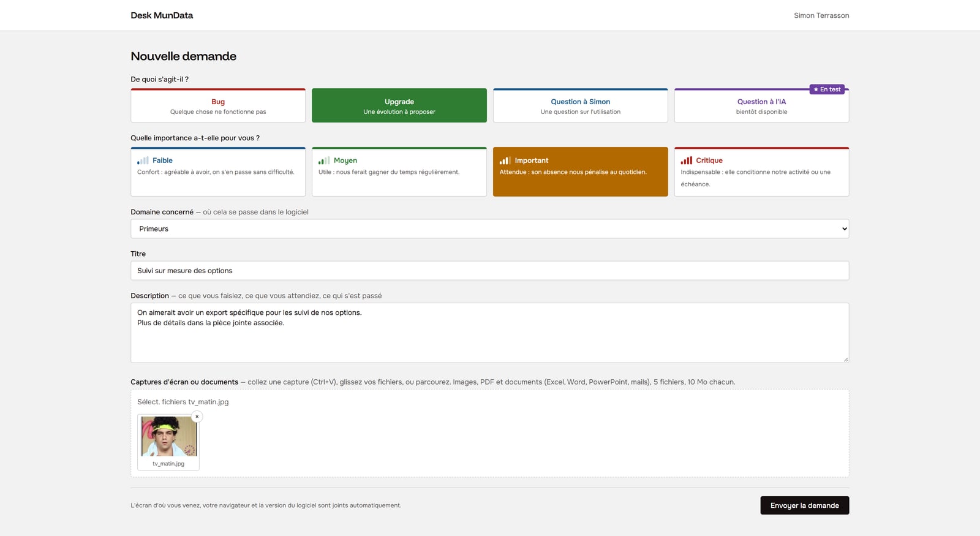Click the Important signal bars icon
The height and width of the screenshot is (536, 980).
click(x=505, y=160)
